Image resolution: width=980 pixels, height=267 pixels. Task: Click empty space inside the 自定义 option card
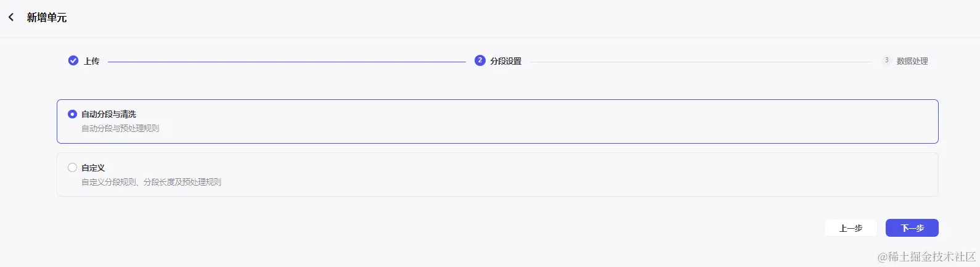pyautogui.click(x=555, y=175)
